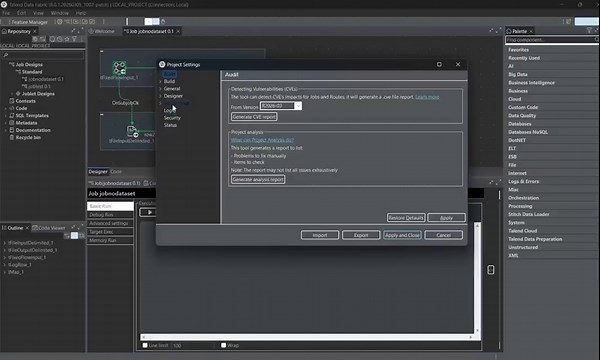The height and width of the screenshot is (360, 600).
Task: Expand the Designer node in Project Settings
Action: click(x=160, y=96)
